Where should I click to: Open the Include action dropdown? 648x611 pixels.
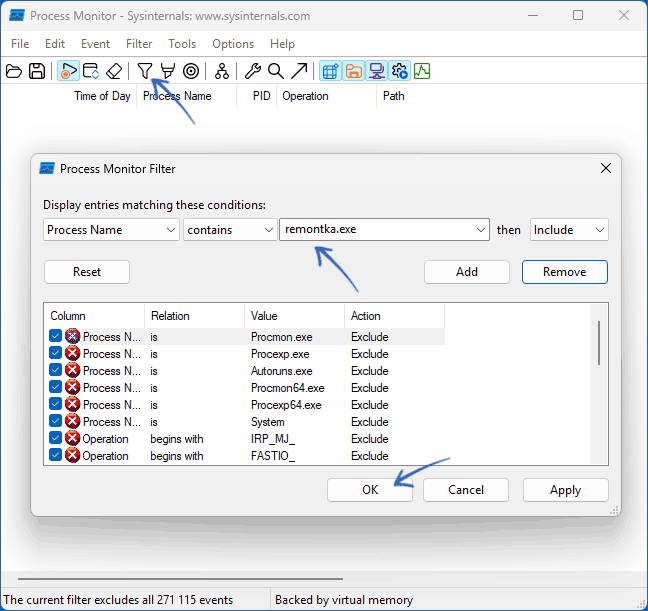pos(569,230)
